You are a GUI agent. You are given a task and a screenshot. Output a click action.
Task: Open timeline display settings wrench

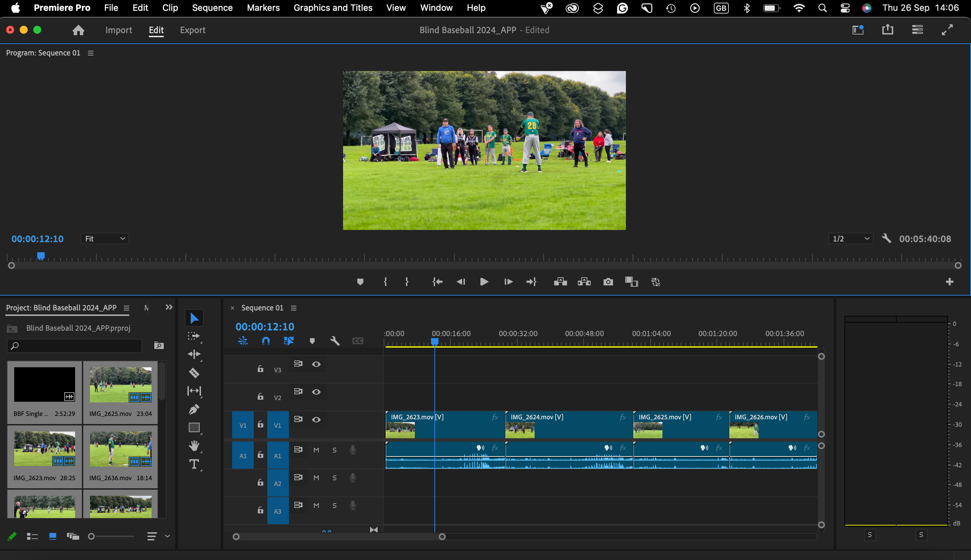pos(335,341)
